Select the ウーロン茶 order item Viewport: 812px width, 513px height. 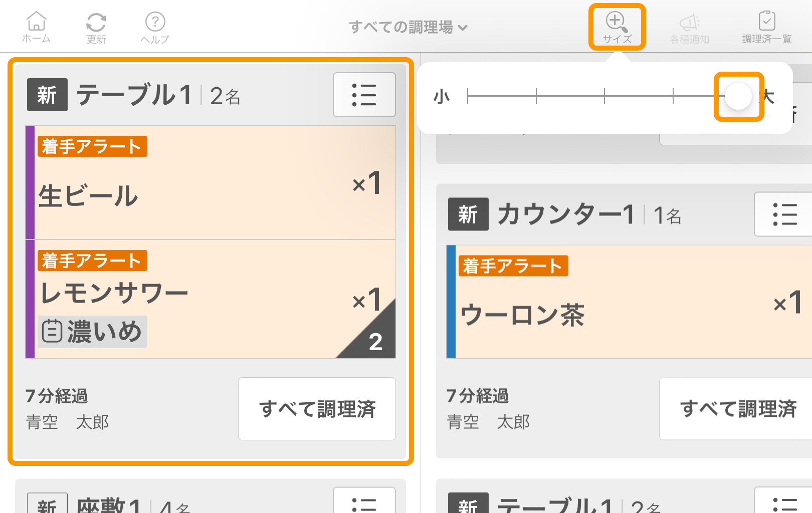629,302
